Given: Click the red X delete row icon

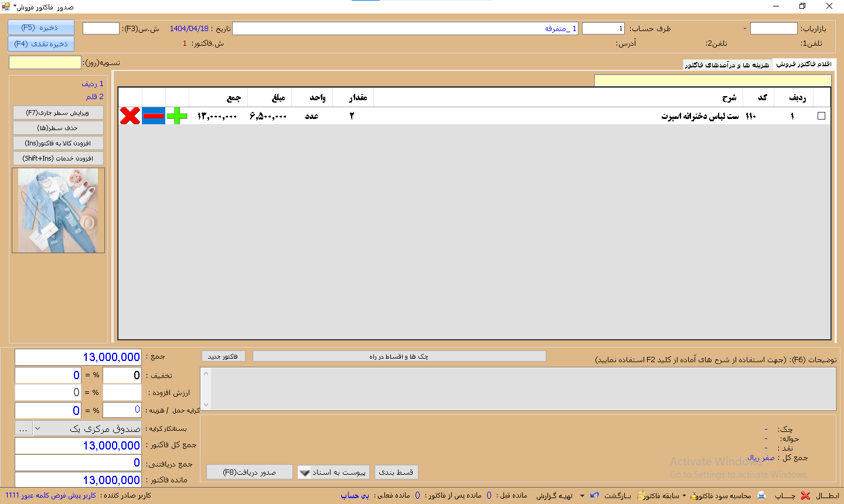Looking at the screenshot, I should [130, 116].
